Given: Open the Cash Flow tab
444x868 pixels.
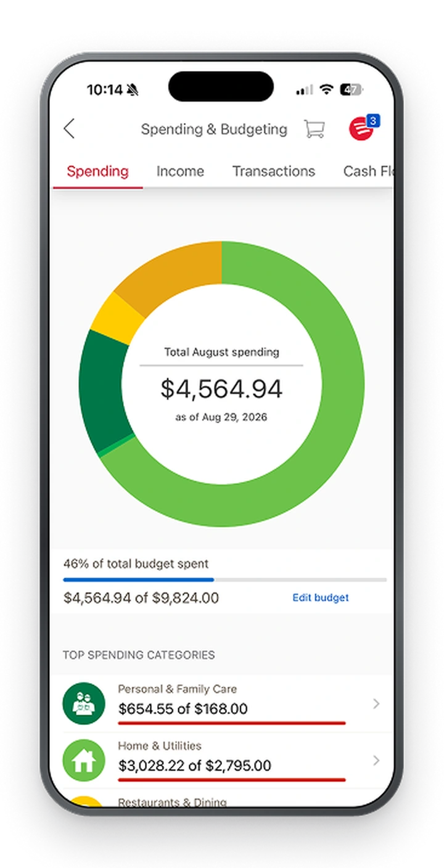Looking at the screenshot, I should 368,171.
